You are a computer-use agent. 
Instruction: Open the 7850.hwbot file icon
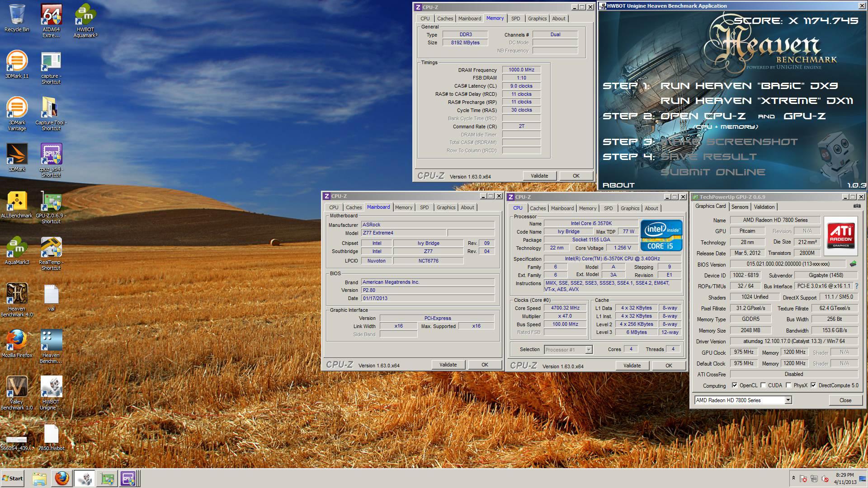(51, 437)
